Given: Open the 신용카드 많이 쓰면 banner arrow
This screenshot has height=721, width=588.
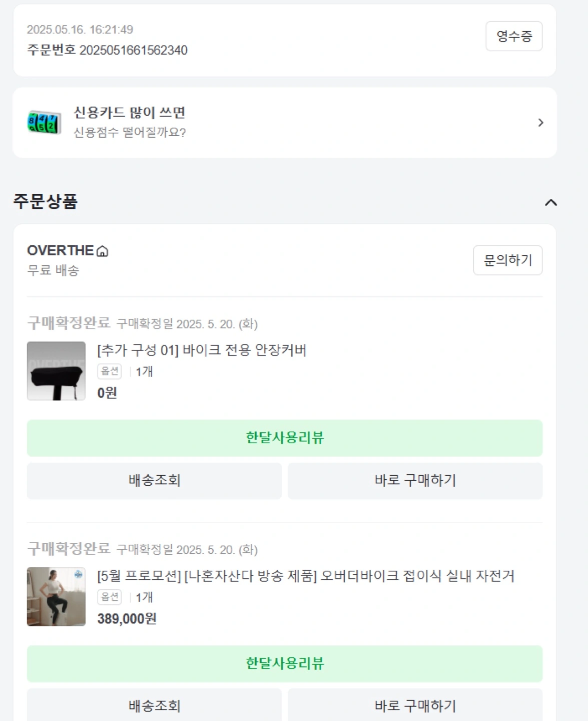Looking at the screenshot, I should pos(540,123).
